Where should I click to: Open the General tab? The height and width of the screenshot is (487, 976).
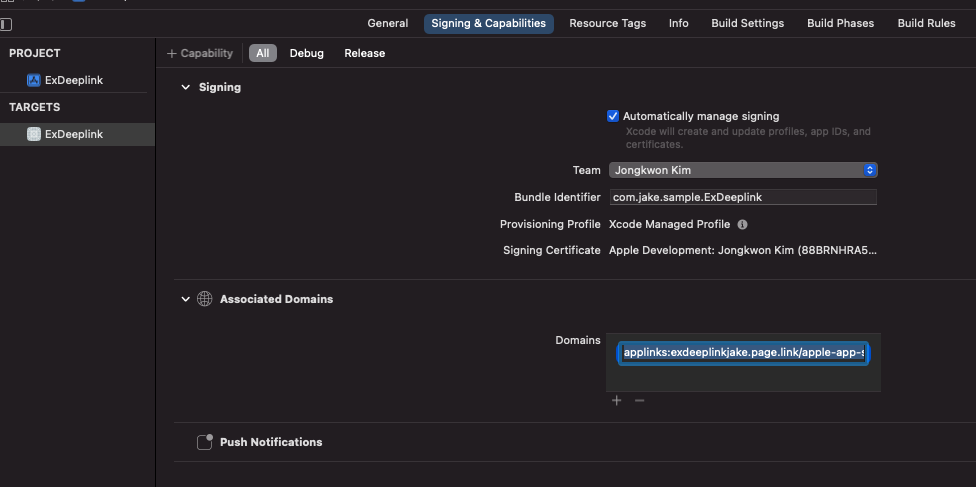coord(388,23)
